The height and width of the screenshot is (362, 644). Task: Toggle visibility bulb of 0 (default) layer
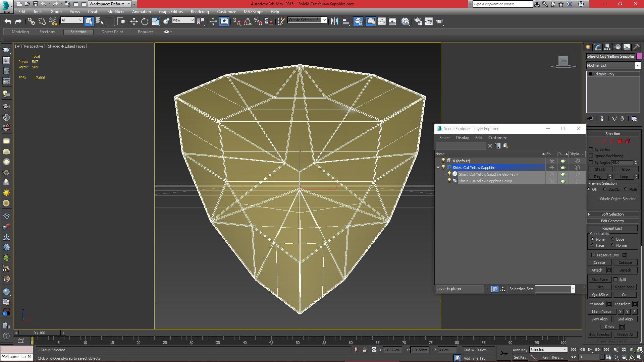(x=443, y=161)
